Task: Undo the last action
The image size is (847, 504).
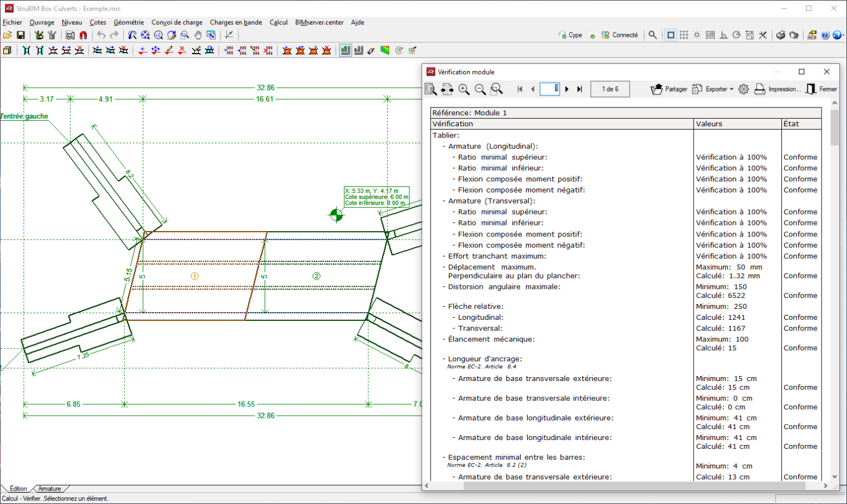Action: (101, 35)
